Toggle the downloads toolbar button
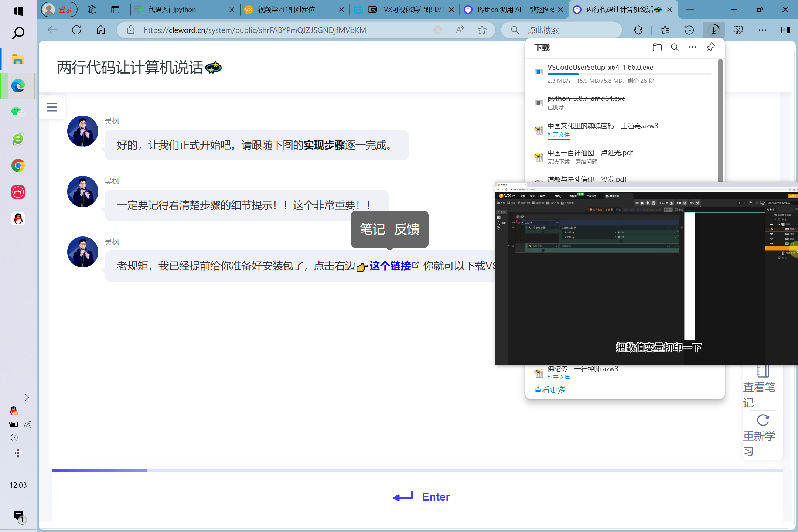 point(714,30)
